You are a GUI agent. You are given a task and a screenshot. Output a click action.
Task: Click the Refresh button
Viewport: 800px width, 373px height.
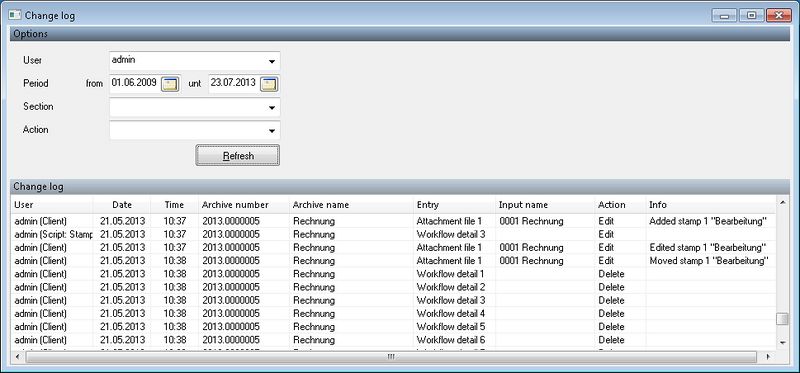238,156
